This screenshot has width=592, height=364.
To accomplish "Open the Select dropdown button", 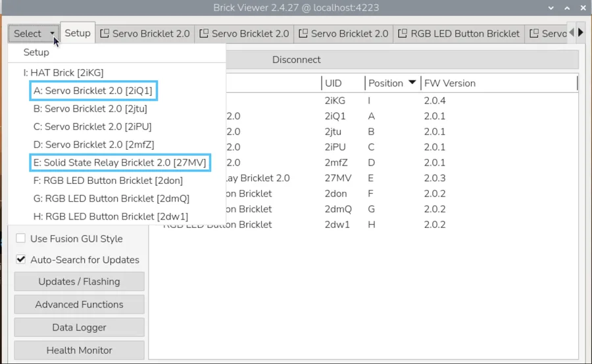I will click(34, 34).
